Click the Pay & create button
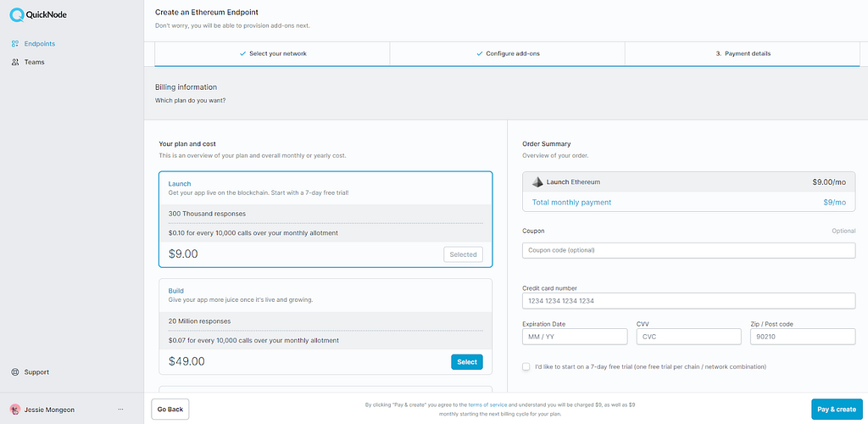868x424 pixels. coord(837,410)
